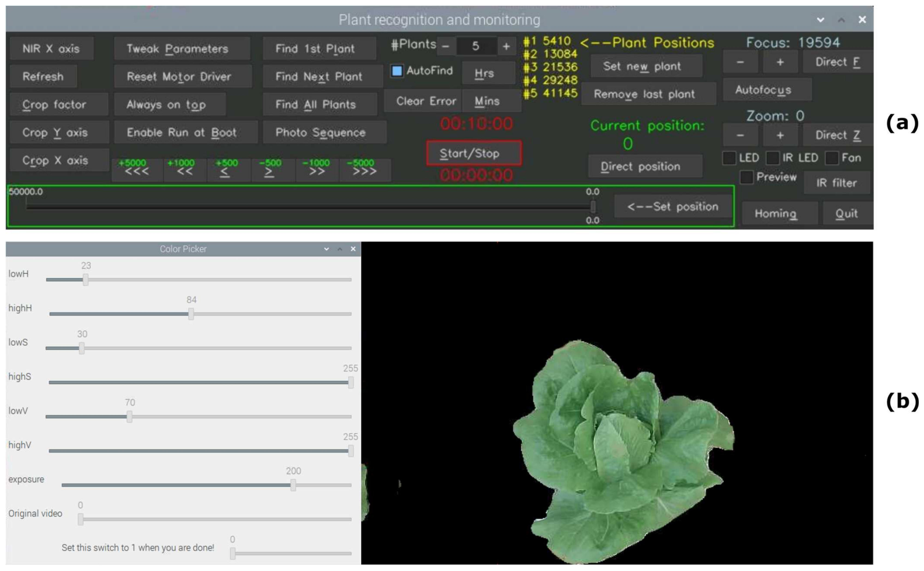Image resolution: width=924 pixels, height=571 pixels.
Task: Enable the IR LED checkbox
Action: 773,158
